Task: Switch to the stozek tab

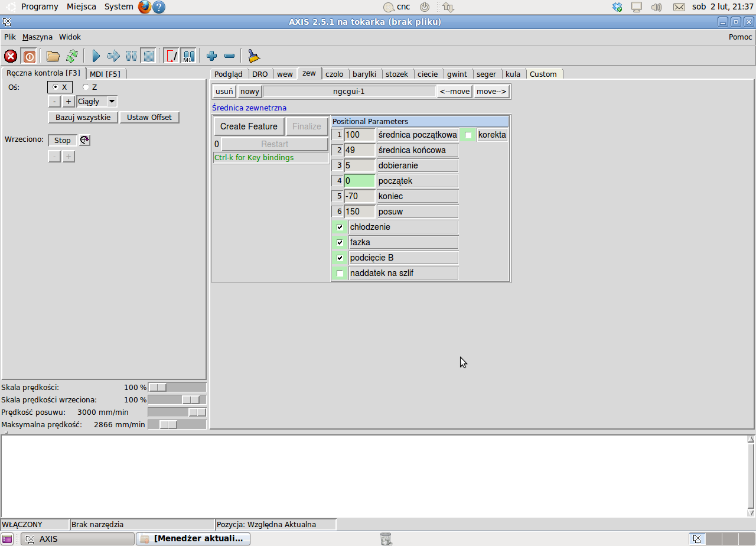Action: pyautogui.click(x=397, y=74)
